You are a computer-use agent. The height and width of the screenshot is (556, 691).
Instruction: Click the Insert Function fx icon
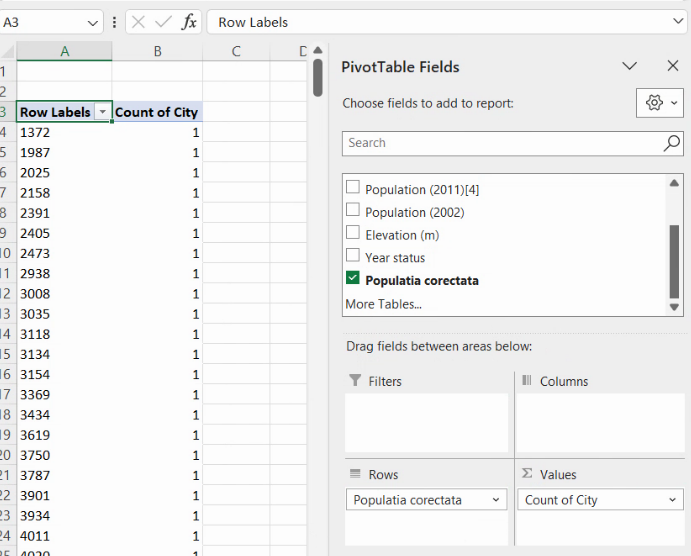pos(188,22)
